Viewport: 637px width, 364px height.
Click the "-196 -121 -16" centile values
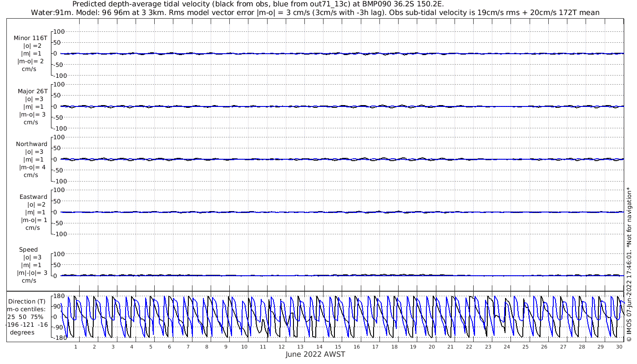tap(27, 324)
